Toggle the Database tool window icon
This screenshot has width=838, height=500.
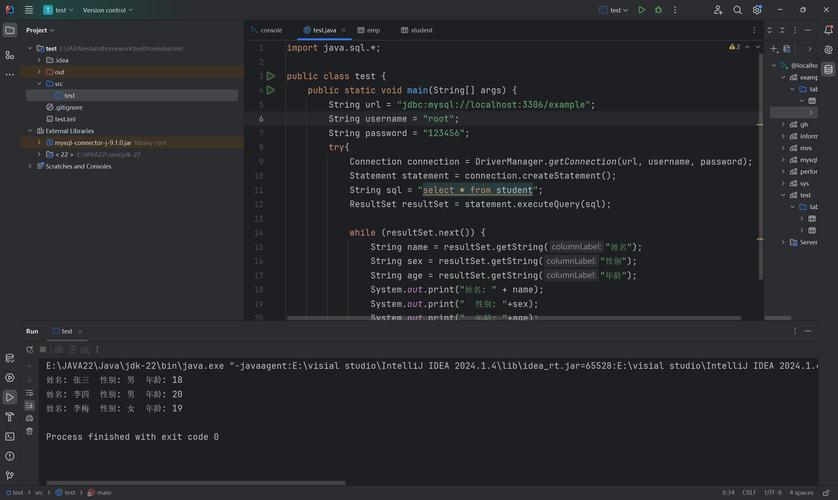coord(828,69)
